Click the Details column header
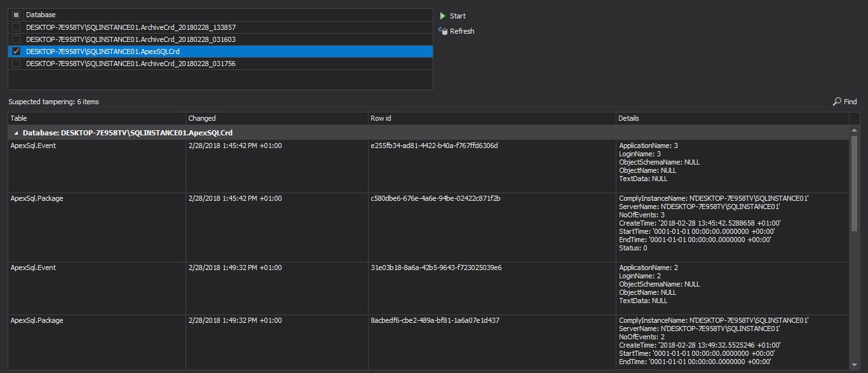Image resolution: width=868 pixels, height=373 pixels. (732, 118)
